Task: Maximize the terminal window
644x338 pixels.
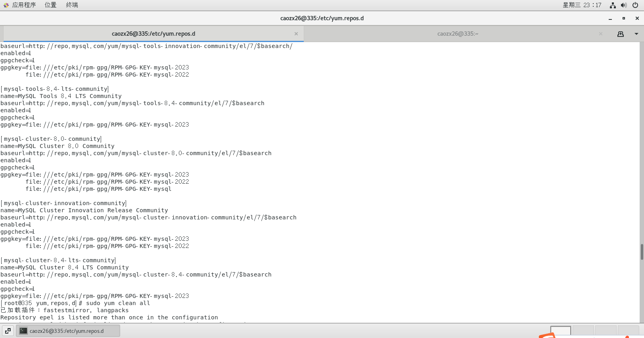Action: (624, 18)
